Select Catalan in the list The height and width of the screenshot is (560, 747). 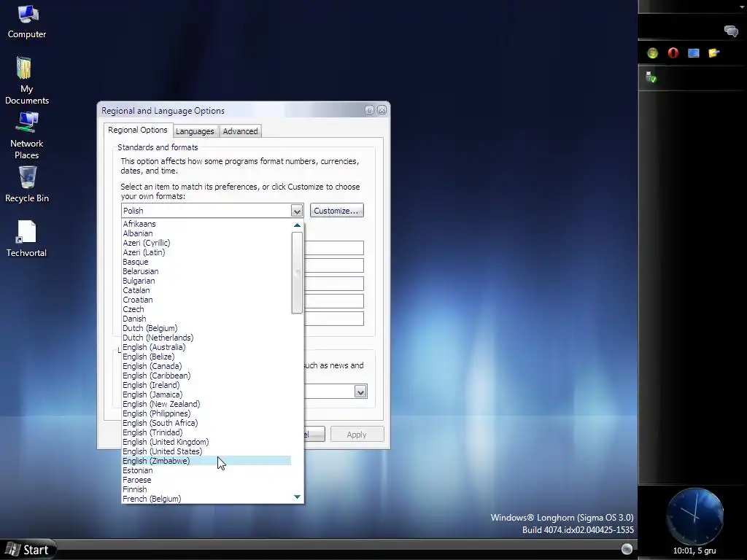(x=206, y=290)
